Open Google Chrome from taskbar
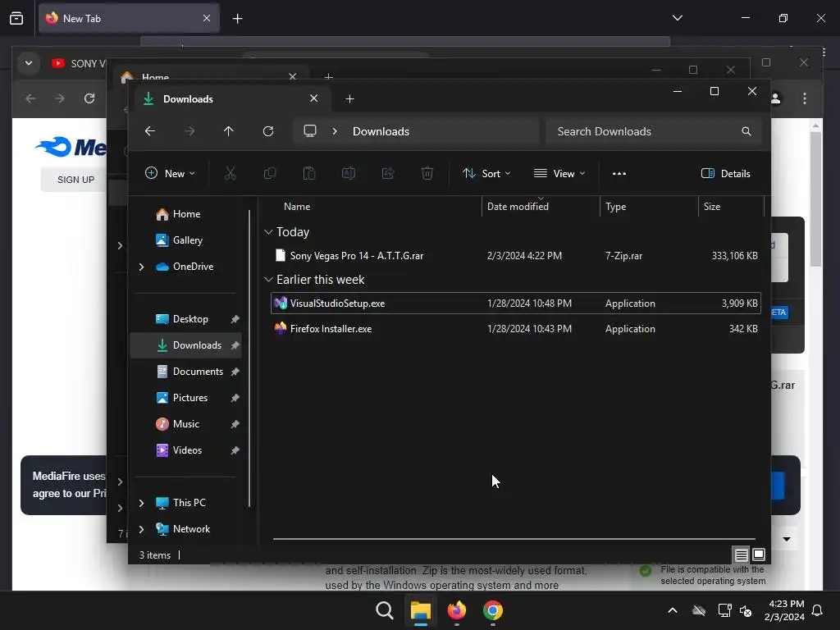Screen dimensions: 840x630 [493, 610]
